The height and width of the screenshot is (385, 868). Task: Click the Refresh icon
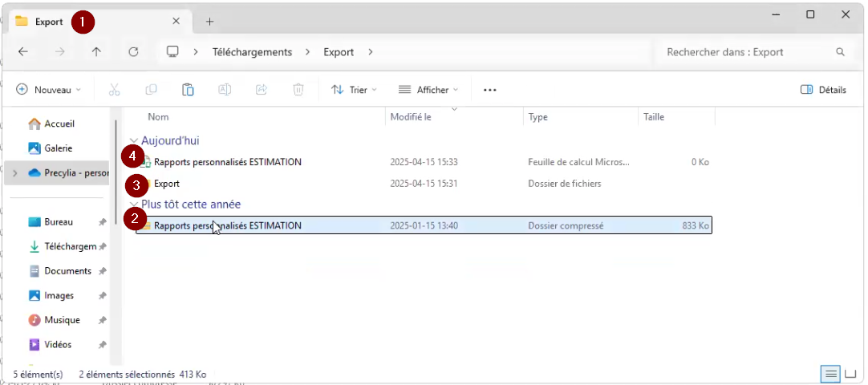pos(134,52)
